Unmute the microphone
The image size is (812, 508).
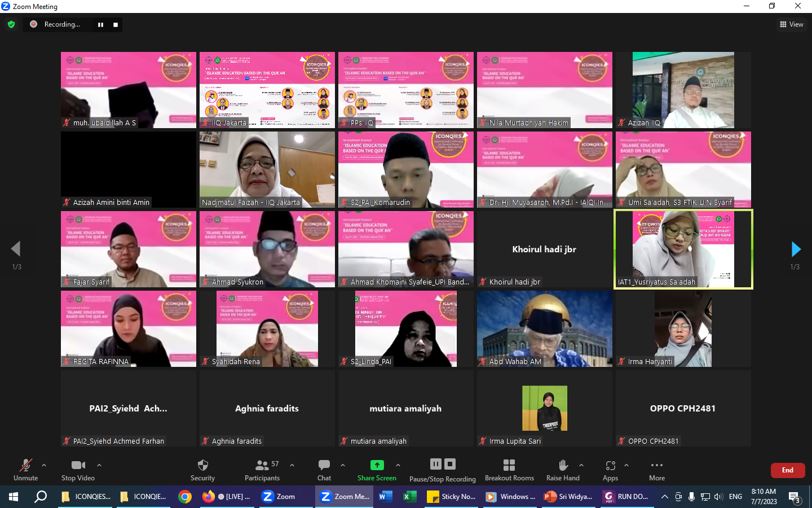(x=25, y=465)
